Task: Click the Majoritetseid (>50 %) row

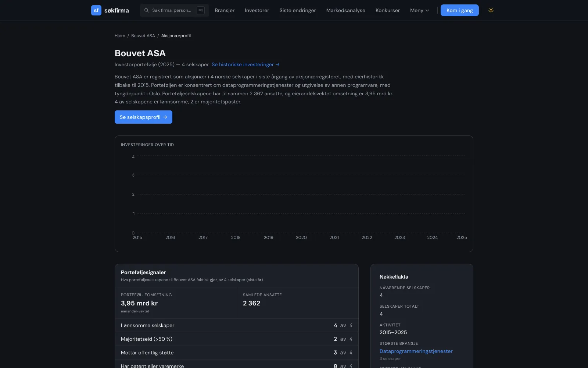Action: coord(237,339)
